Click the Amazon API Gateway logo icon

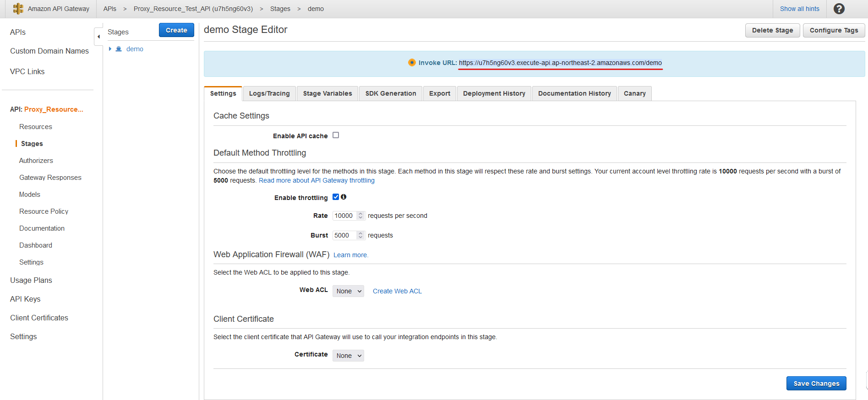click(x=18, y=9)
